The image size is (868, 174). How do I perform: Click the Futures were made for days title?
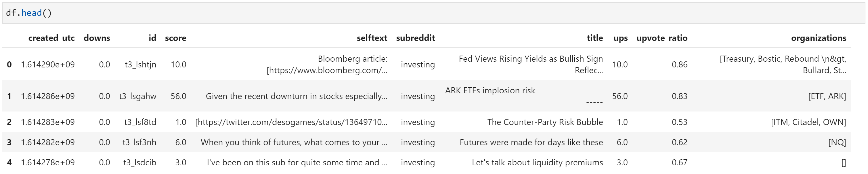pos(531,142)
